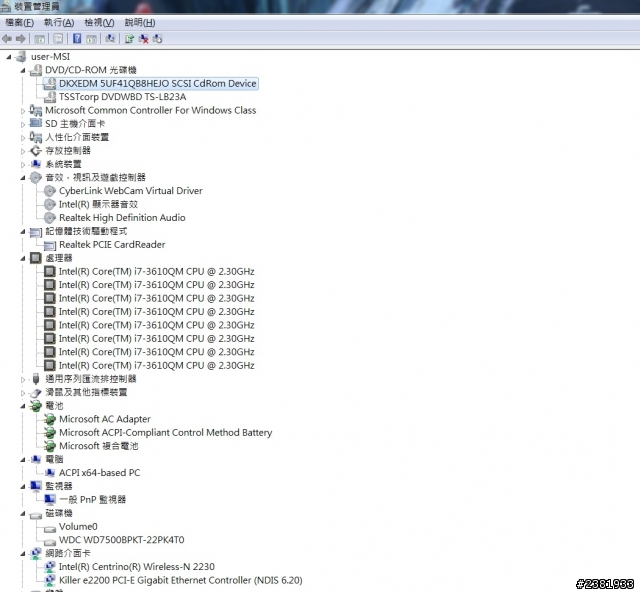The width and height of the screenshot is (640, 592).
Task: Open the 檔案(F) menu
Action: click(19, 22)
